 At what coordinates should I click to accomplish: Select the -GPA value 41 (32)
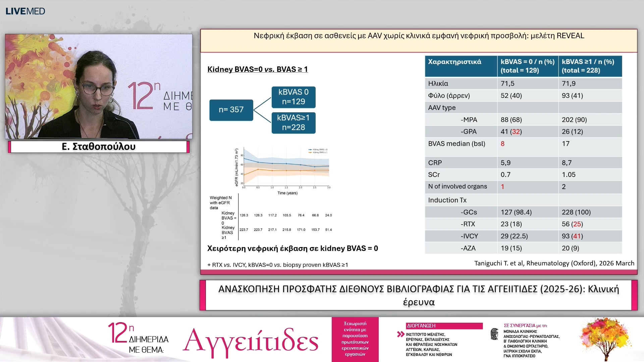coord(511,132)
